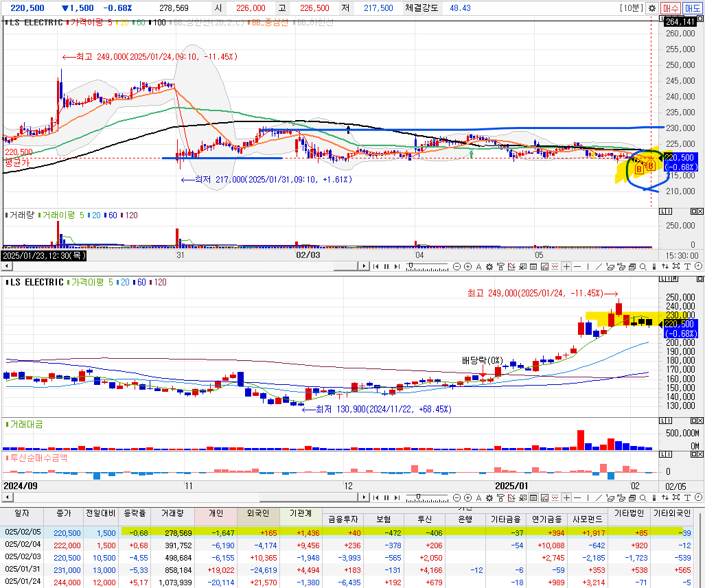
Task: Select the 025/02/03 table row date
Action: 23,556
